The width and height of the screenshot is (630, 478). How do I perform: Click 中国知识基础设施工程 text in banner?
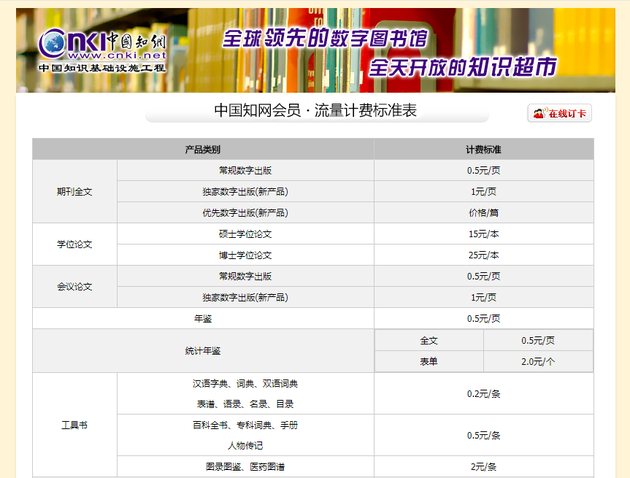pos(102,67)
